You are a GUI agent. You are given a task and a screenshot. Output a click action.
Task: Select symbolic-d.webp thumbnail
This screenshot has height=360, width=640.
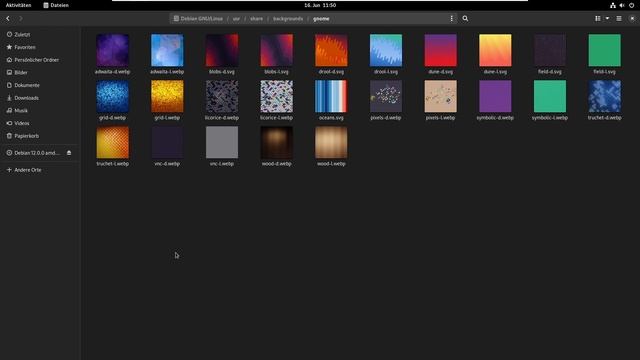(496, 96)
